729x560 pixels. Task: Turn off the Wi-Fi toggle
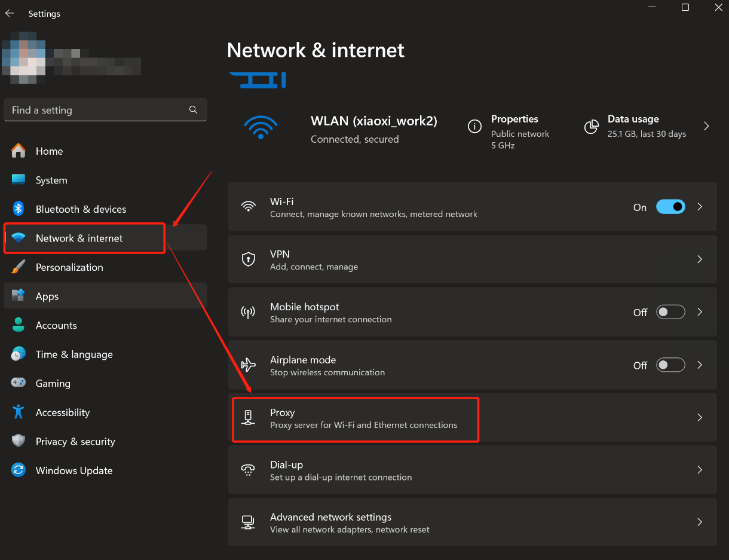click(670, 207)
